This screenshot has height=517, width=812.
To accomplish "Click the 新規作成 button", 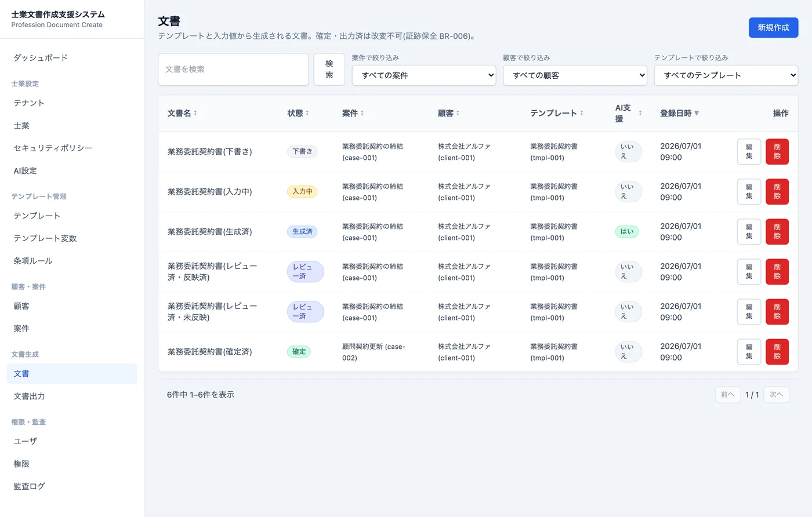I will 773,28.
